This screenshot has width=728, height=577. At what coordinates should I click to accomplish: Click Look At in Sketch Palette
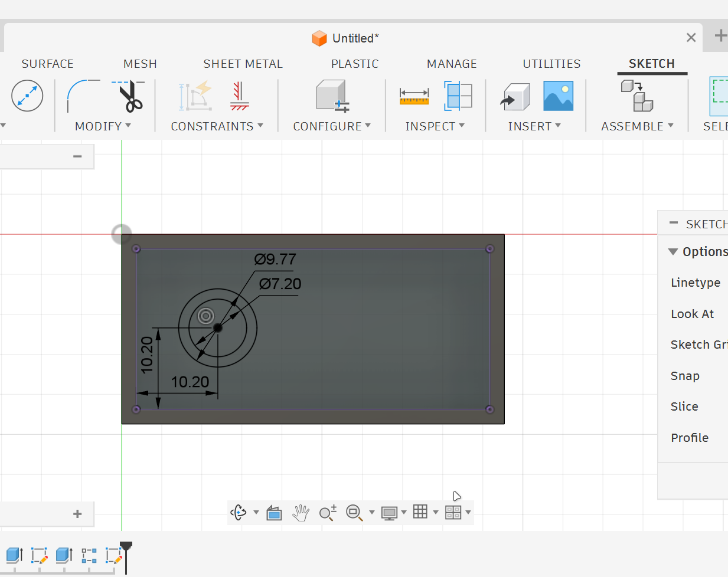pos(692,314)
